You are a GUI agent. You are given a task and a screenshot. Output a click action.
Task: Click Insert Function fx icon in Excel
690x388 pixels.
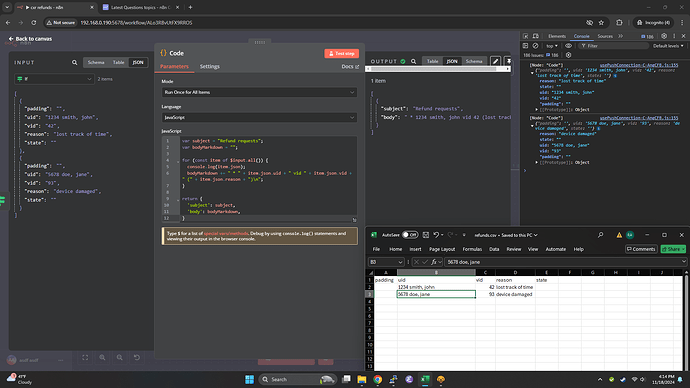pos(434,262)
